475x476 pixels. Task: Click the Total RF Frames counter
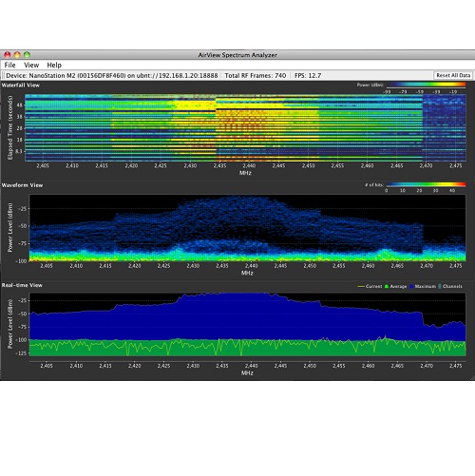256,75
